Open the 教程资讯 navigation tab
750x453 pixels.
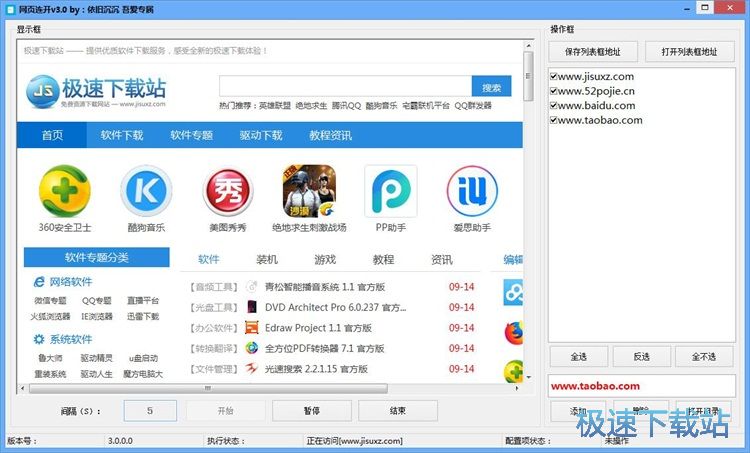[331, 135]
